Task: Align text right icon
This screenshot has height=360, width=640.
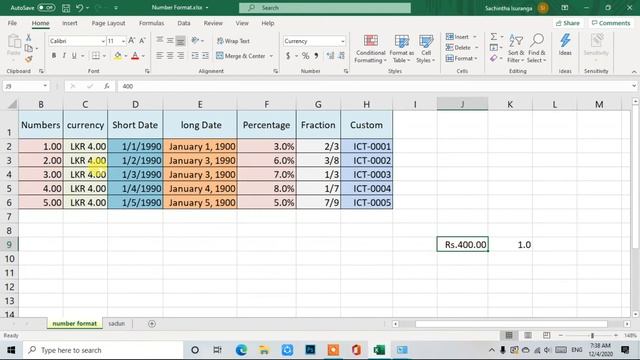Action: [180, 56]
